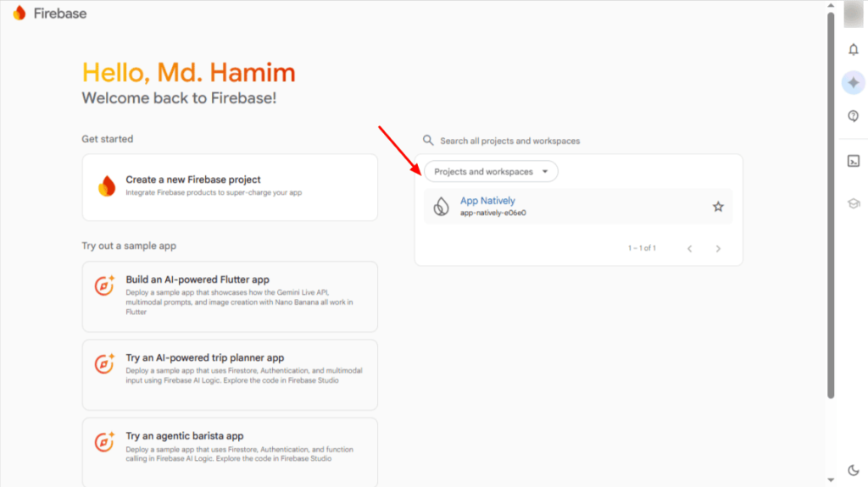
Task: Click 'Try out a sample app' heading
Action: click(x=129, y=246)
